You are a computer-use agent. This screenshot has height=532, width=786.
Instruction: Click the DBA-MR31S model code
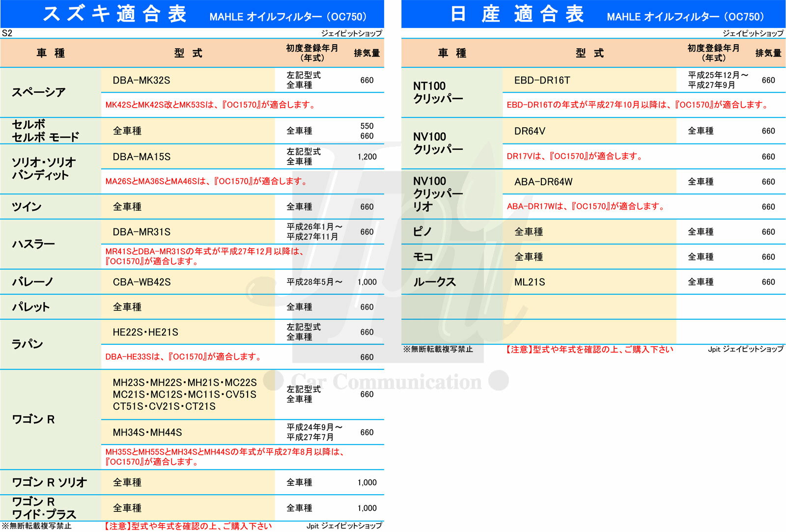point(141,232)
